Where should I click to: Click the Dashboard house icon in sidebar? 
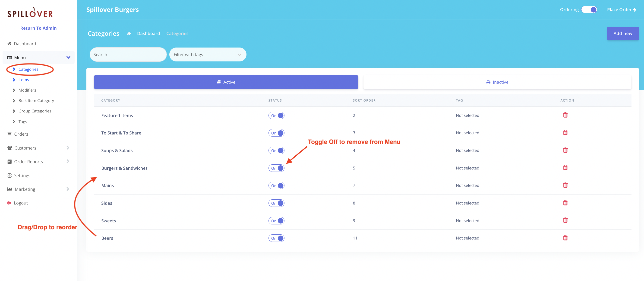point(9,44)
